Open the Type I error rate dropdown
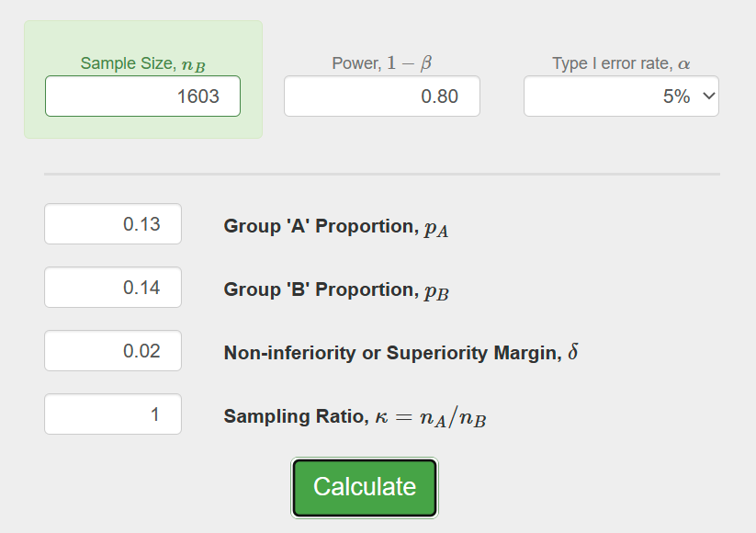Screen dimensions: 756x533 pos(620,96)
